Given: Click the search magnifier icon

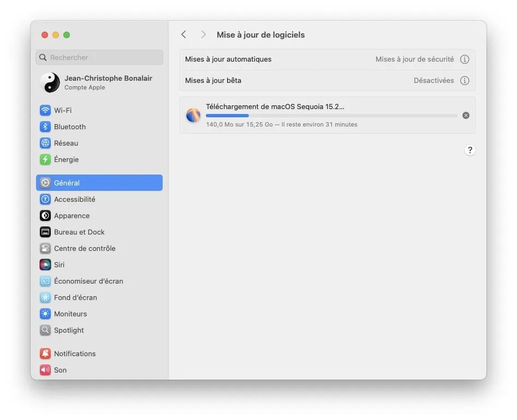Looking at the screenshot, I should 43,57.
